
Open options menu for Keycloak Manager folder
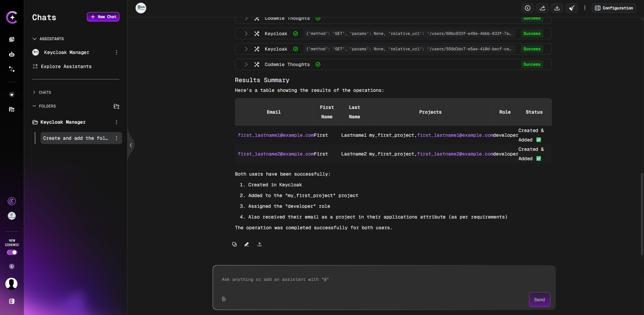[116, 122]
